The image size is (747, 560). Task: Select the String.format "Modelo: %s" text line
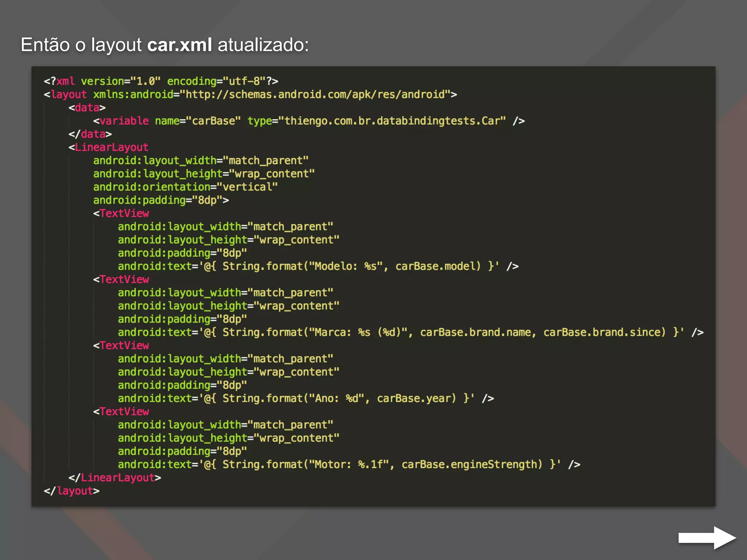tap(318, 266)
